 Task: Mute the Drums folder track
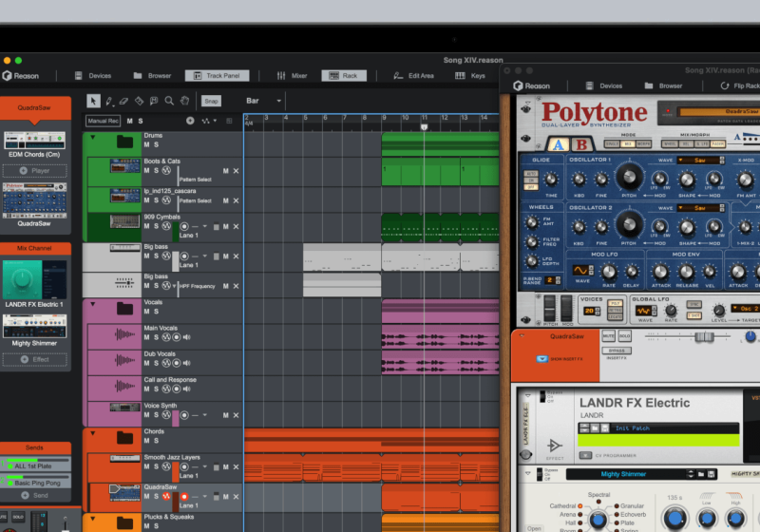[146, 145]
